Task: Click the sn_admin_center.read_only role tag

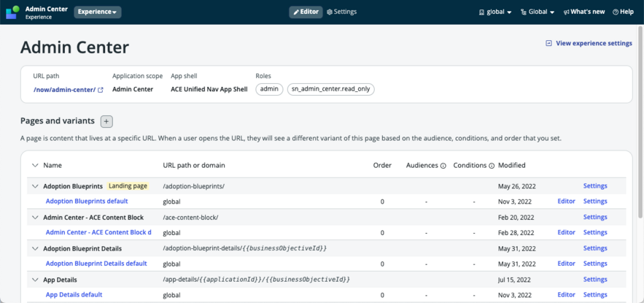Action: click(x=331, y=89)
